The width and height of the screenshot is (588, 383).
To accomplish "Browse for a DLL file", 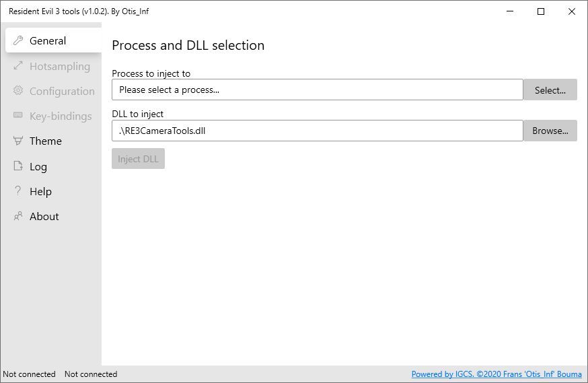I will click(550, 131).
